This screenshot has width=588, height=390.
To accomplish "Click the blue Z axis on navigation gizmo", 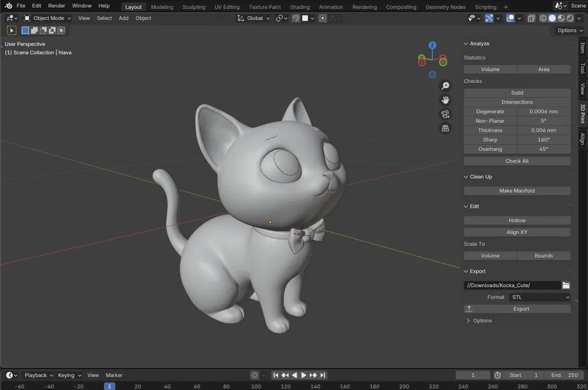I will click(432, 45).
